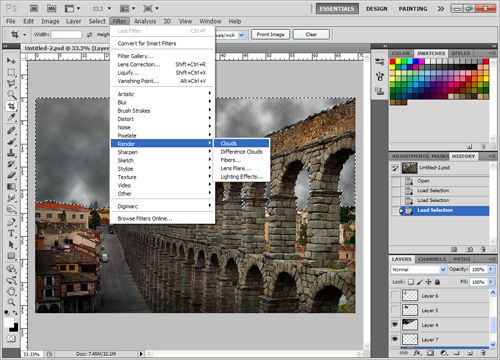
Task: Launch Bridge from the application bar
Action: coord(34,8)
